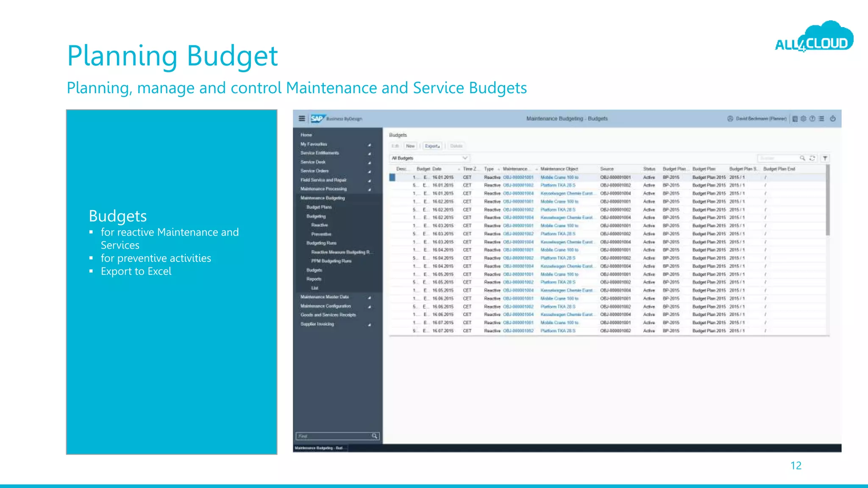Viewport: 868px width, 488px height.
Task: Select the Maintenance Budgeting - Bud... bottom tab
Action: pyautogui.click(x=320, y=448)
